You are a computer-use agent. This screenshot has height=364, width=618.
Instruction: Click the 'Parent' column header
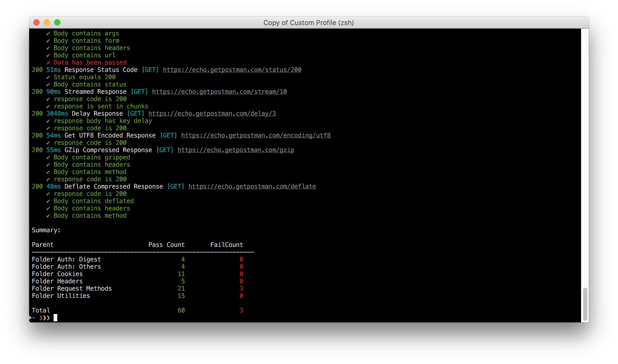click(42, 245)
